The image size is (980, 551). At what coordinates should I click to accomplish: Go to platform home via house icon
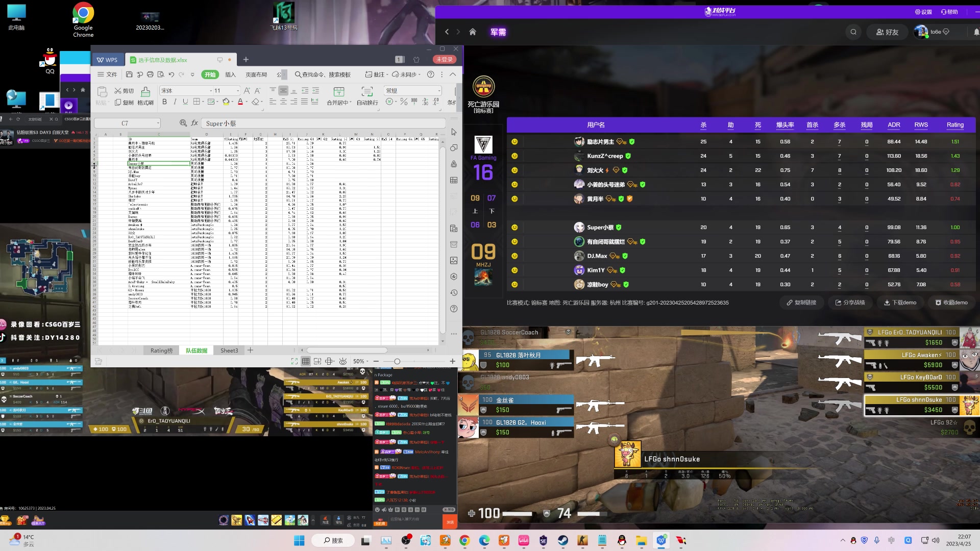point(473,32)
